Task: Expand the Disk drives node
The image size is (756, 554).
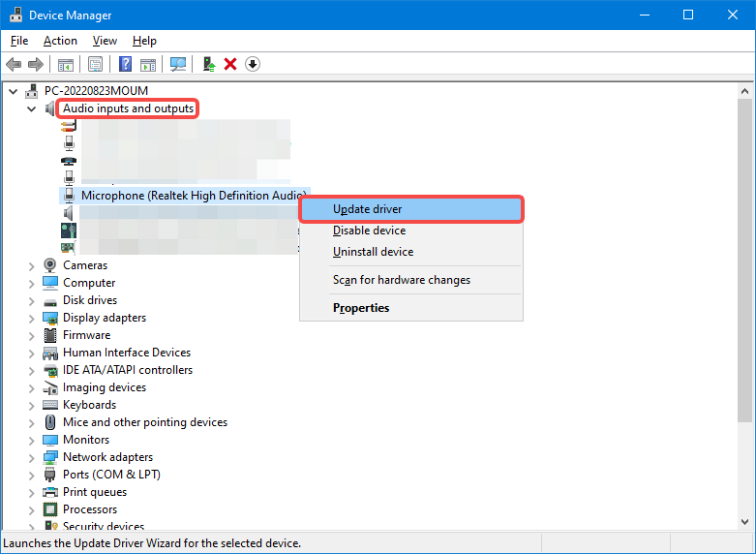Action: coord(31,301)
